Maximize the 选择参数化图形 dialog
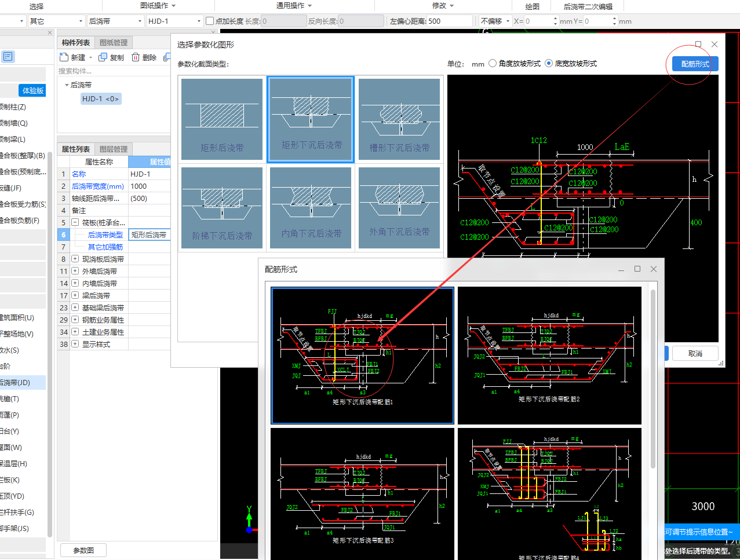Image resolution: width=740 pixels, height=560 pixels. [698, 44]
